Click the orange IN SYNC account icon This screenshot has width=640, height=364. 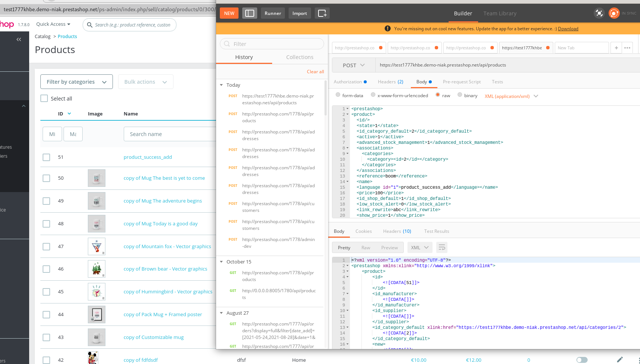(x=614, y=13)
